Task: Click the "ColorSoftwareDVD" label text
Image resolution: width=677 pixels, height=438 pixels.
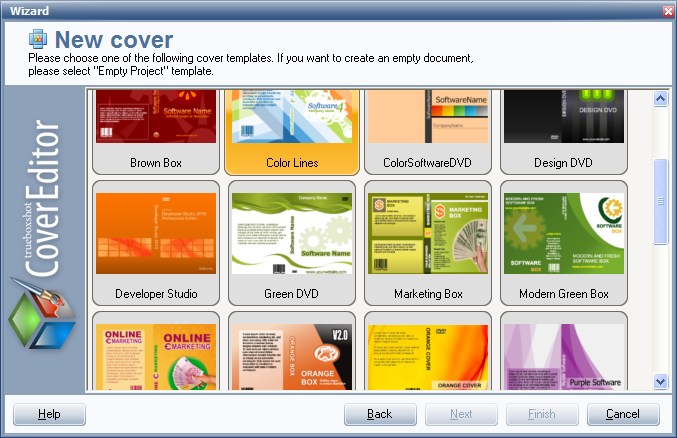Action: (427, 163)
